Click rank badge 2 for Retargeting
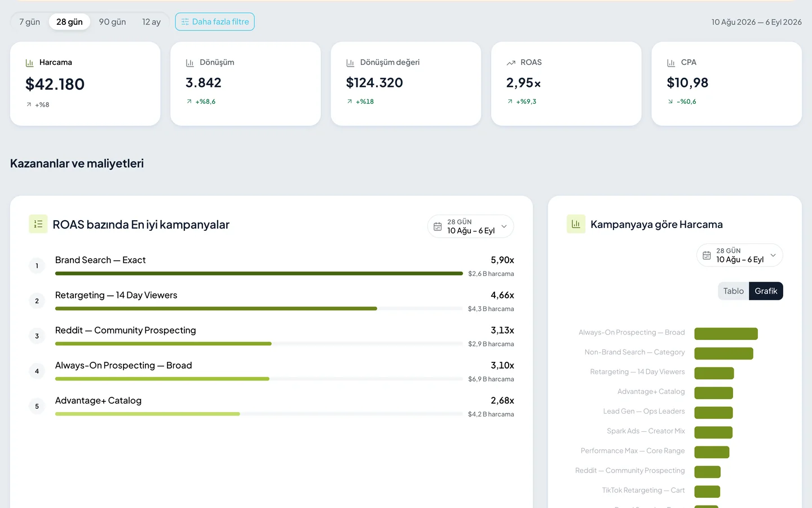This screenshot has width=812, height=508. (37, 301)
